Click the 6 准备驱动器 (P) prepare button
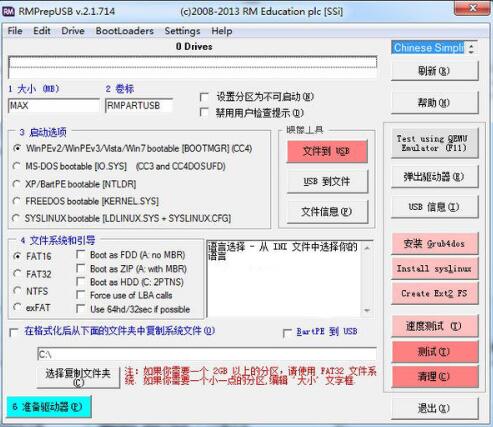The width and height of the screenshot is (493, 427). click(x=49, y=407)
